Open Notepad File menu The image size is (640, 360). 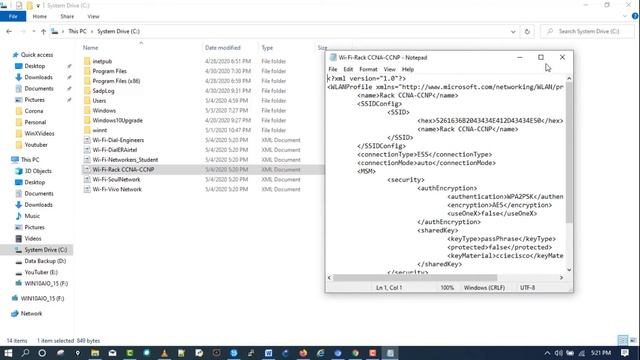(333, 69)
